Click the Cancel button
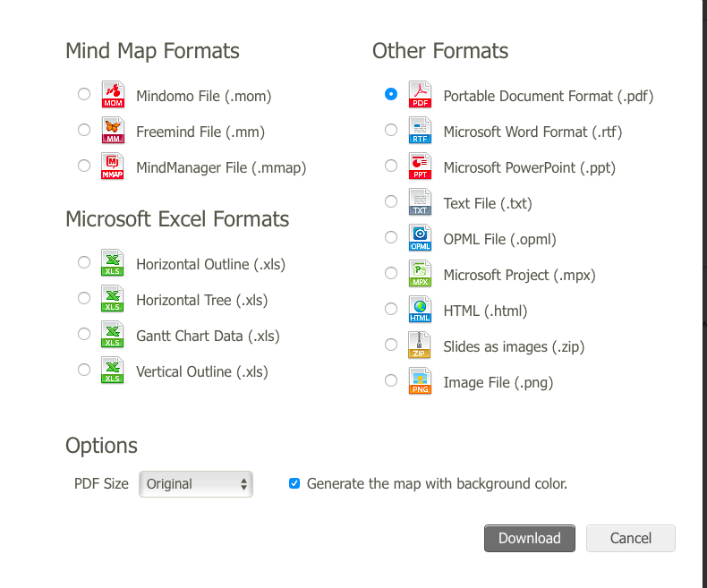Image resolution: width=707 pixels, height=588 pixels. coord(631,538)
